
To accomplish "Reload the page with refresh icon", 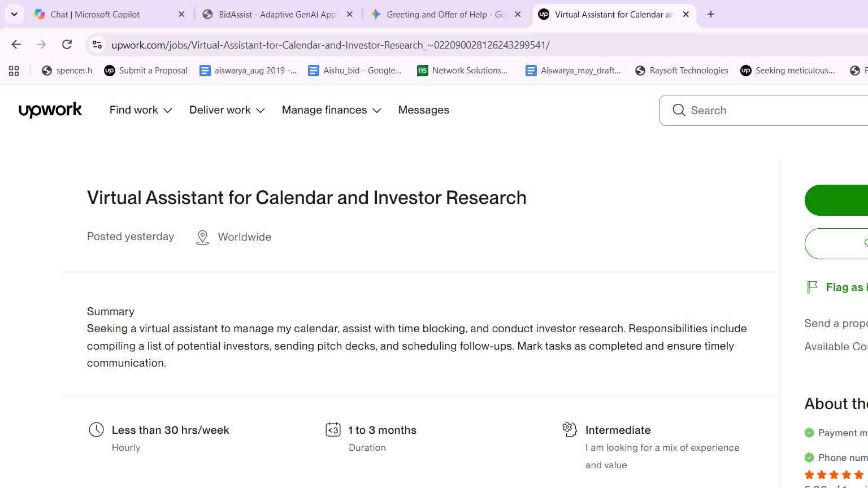I will click(x=67, y=45).
